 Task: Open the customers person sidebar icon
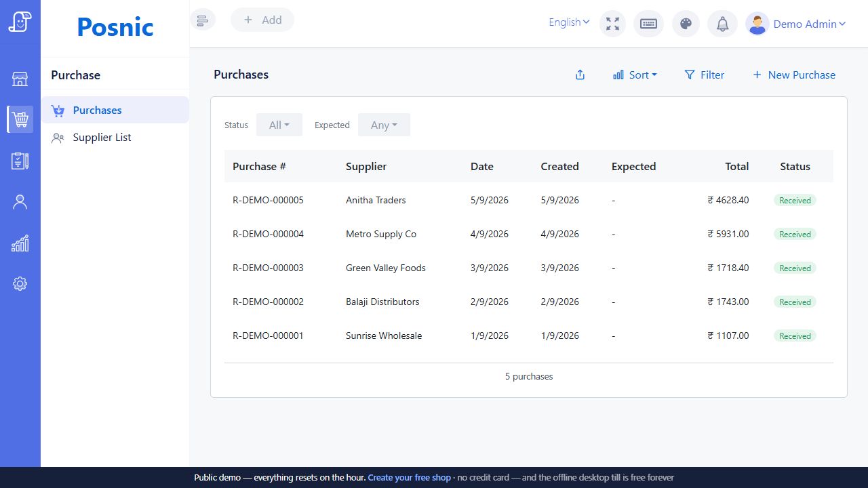click(20, 202)
